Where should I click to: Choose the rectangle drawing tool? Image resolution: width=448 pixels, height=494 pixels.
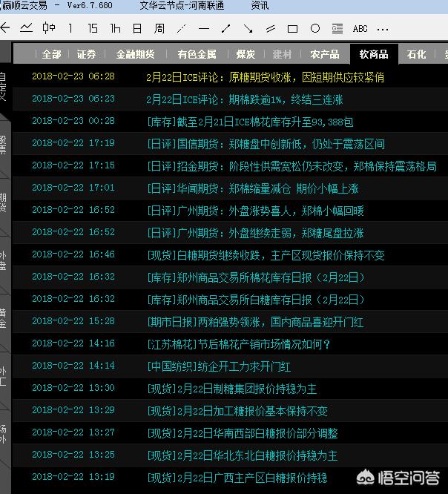click(x=293, y=29)
